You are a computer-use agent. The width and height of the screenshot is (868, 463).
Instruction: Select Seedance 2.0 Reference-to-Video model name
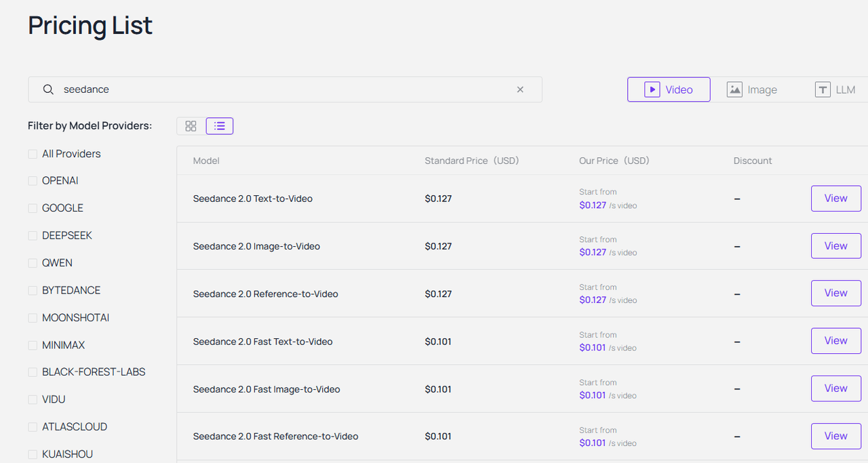point(265,294)
